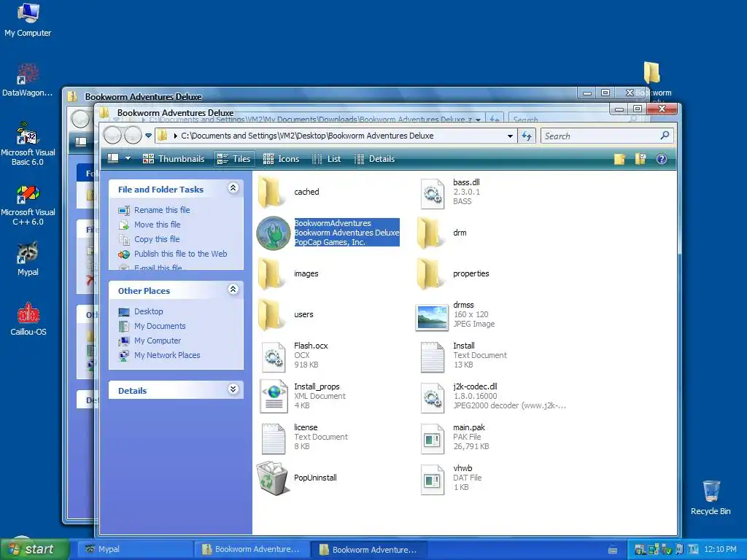Switch to first Bookworm Adventure taskbar button
747x560 pixels.
tap(252, 549)
